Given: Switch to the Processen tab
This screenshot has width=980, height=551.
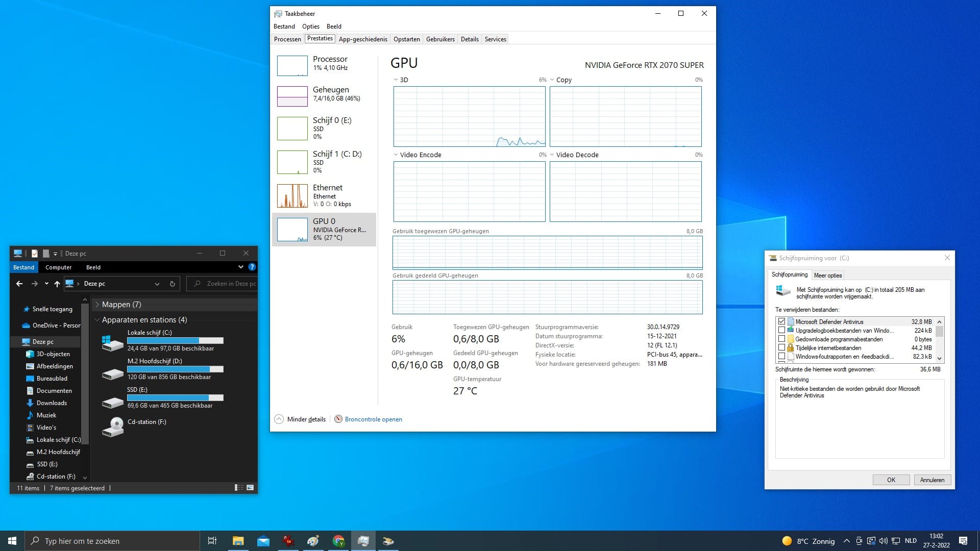Looking at the screenshot, I should pos(287,39).
